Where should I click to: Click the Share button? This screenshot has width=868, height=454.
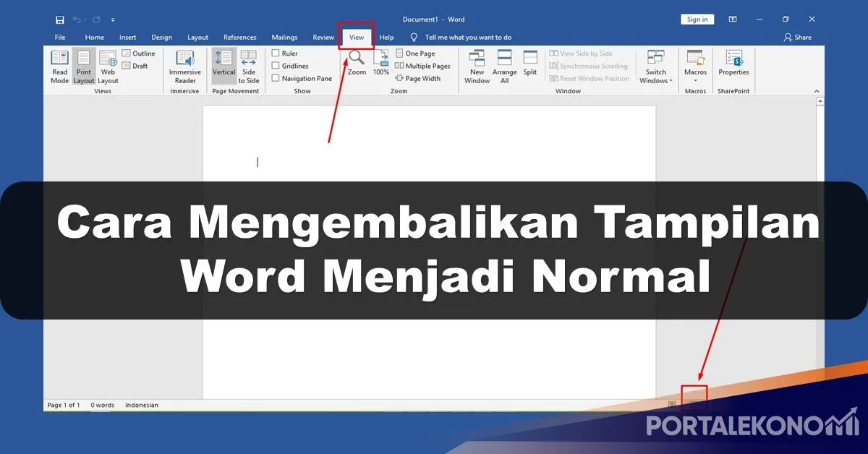click(798, 38)
